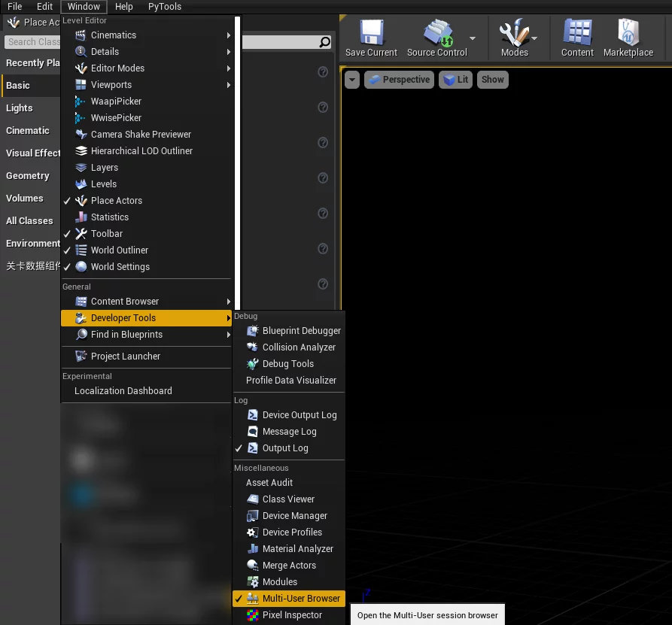Open the Marketplace toolbar icon
The height and width of the screenshot is (625, 672).
point(628,38)
